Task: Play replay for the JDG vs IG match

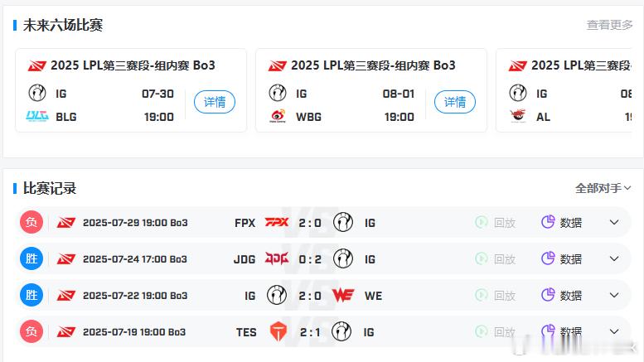Action: [496, 259]
